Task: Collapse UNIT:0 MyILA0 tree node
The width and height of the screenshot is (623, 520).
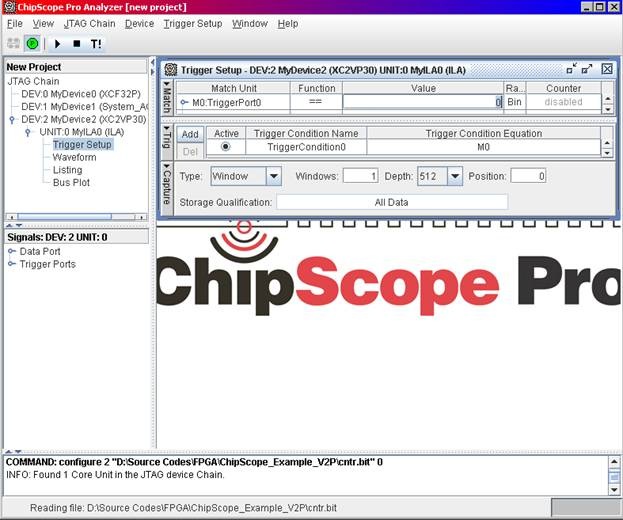Action: [x=27, y=132]
